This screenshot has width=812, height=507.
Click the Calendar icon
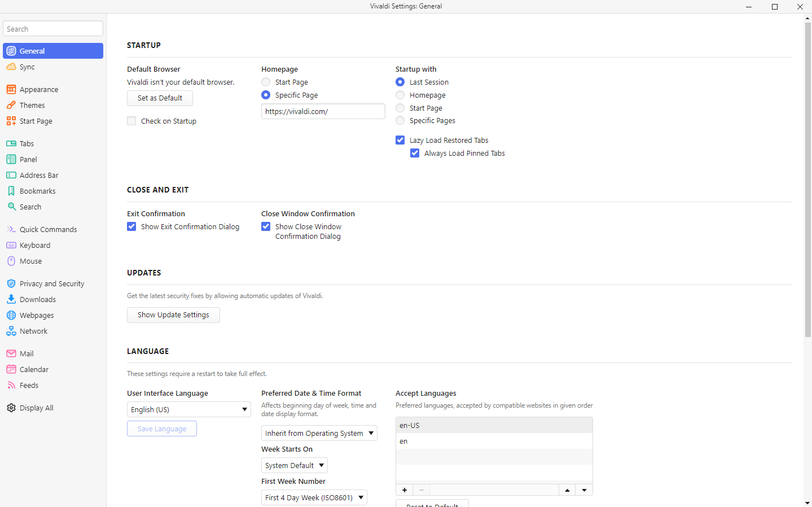[11, 369]
